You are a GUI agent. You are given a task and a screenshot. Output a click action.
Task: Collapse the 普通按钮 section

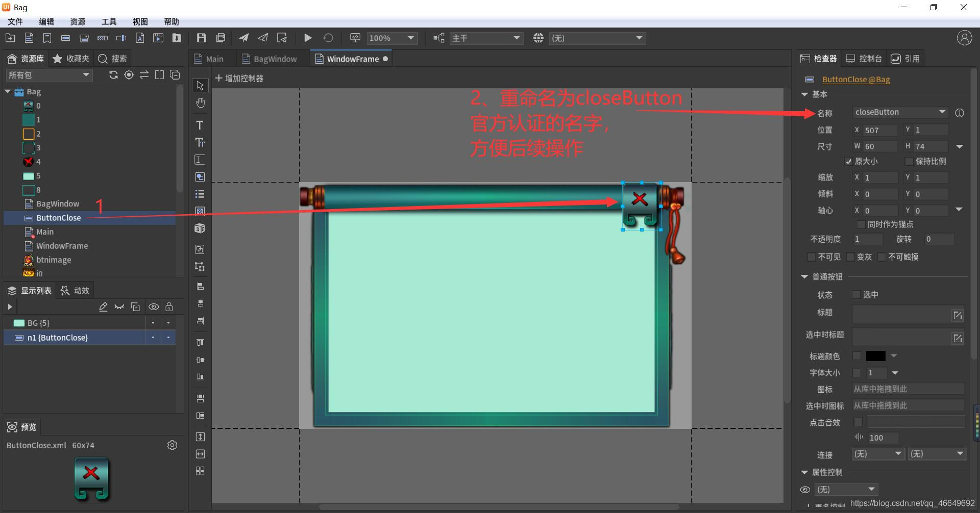(x=804, y=277)
